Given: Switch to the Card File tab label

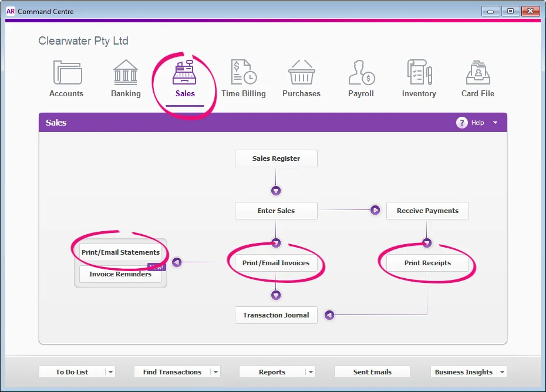Looking at the screenshot, I should click(478, 93).
